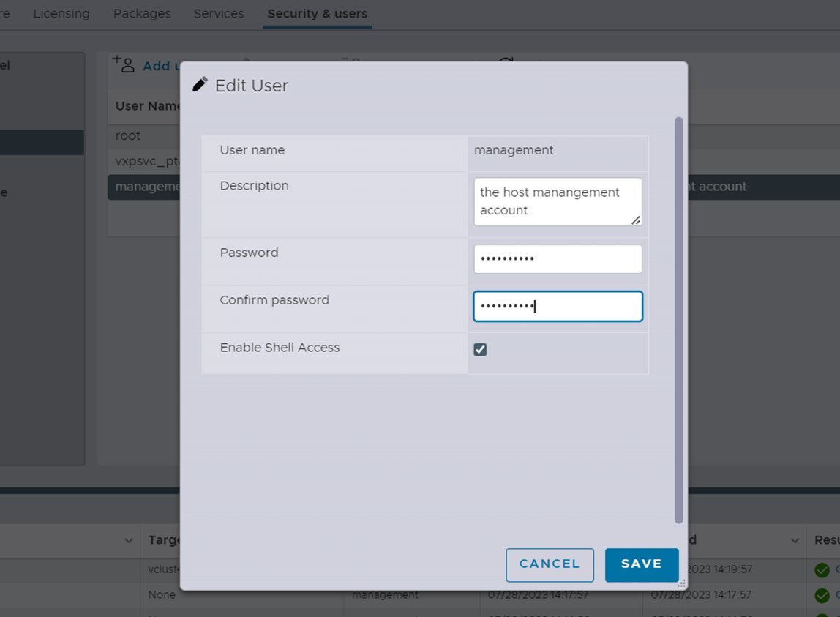Click the green success icon on 14:17:57 row
Viewport: 840px width, 617px height.
[822, 595]
